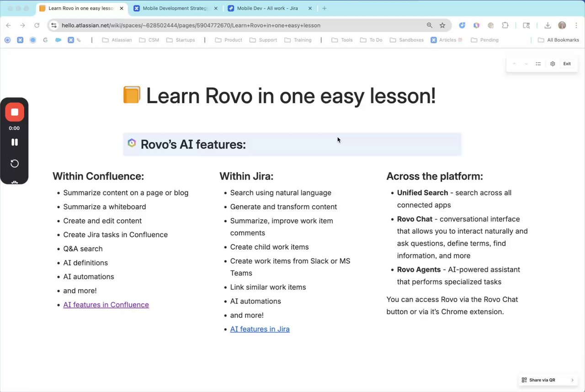This screenshot has height=392, width=585.
Task: Pause the screen recording
Action: 15,142
